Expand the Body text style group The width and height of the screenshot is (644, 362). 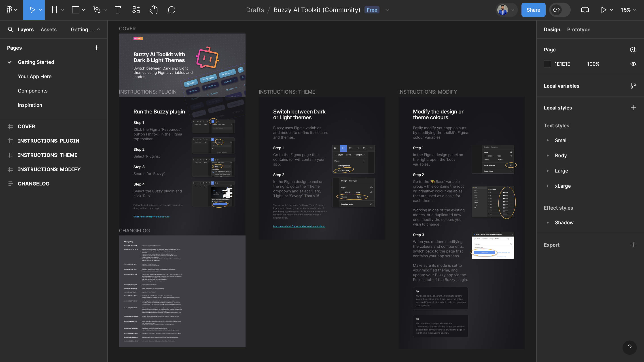[547, 156]
